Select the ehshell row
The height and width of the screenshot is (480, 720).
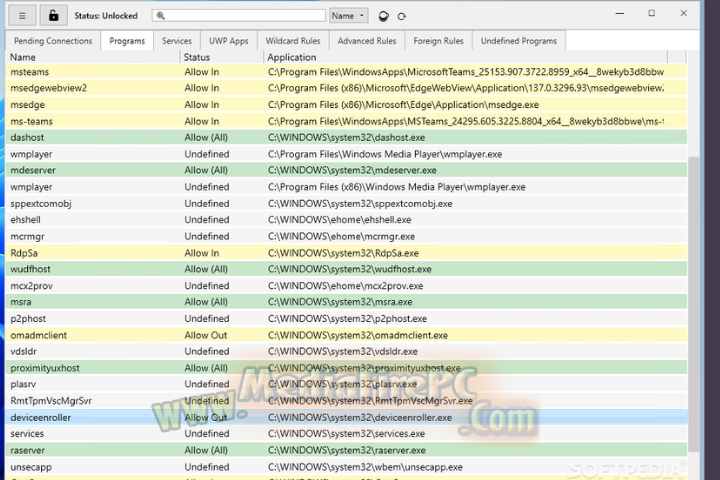pos(347,220)
